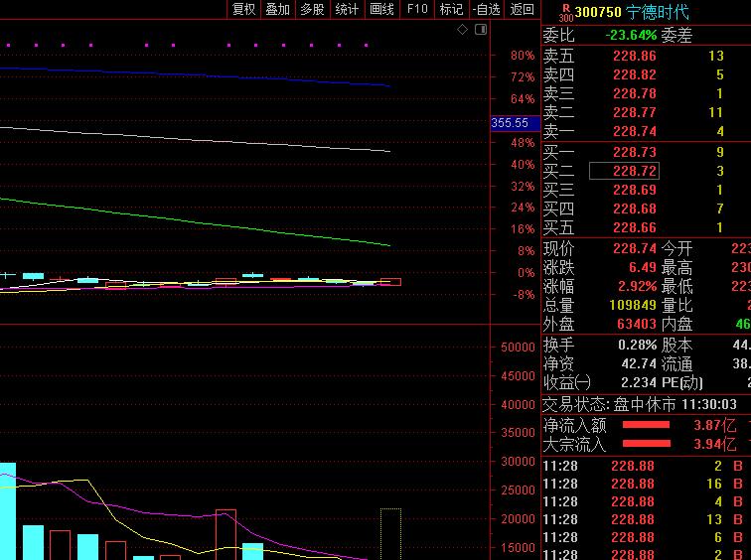The height and width of the screenshot is (560, 751).
Task: Toggle the side panel layout icon
Action: point(481,30)
